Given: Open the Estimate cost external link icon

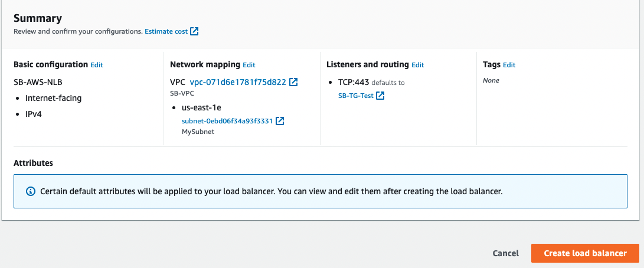Looking at the screenshot, I should click(194, 31).
